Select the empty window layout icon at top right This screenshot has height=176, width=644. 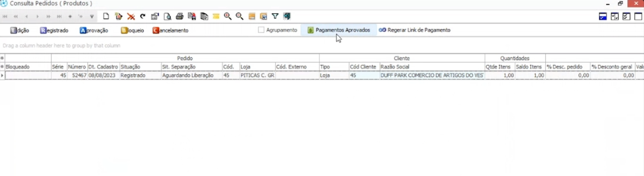click(x=638, y=16)
